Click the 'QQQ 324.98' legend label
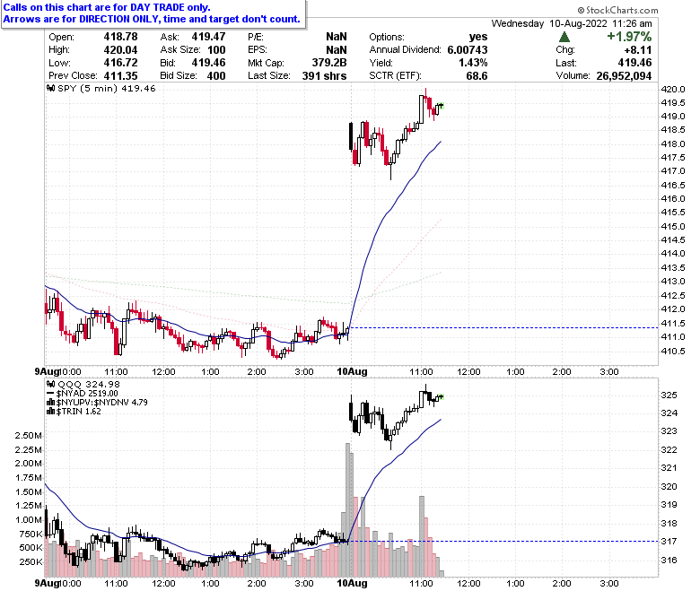 point(88,384)
